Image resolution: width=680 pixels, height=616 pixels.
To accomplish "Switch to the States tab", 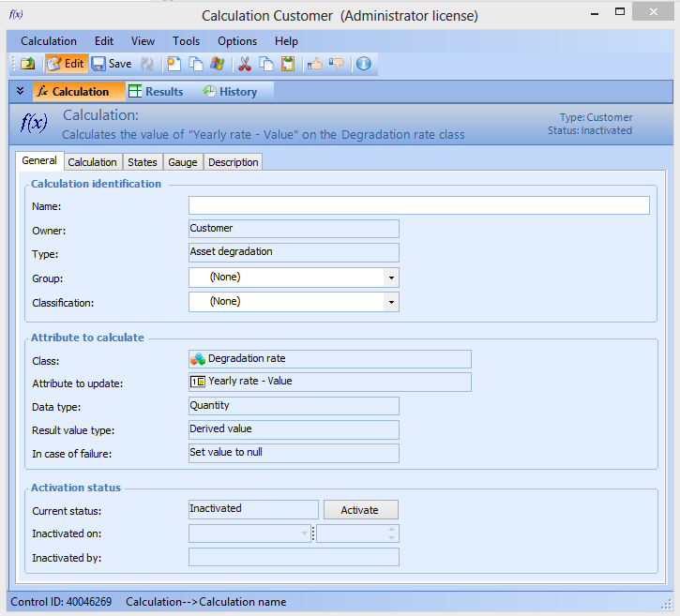I will pyautogui.click(x=143, y=162).
